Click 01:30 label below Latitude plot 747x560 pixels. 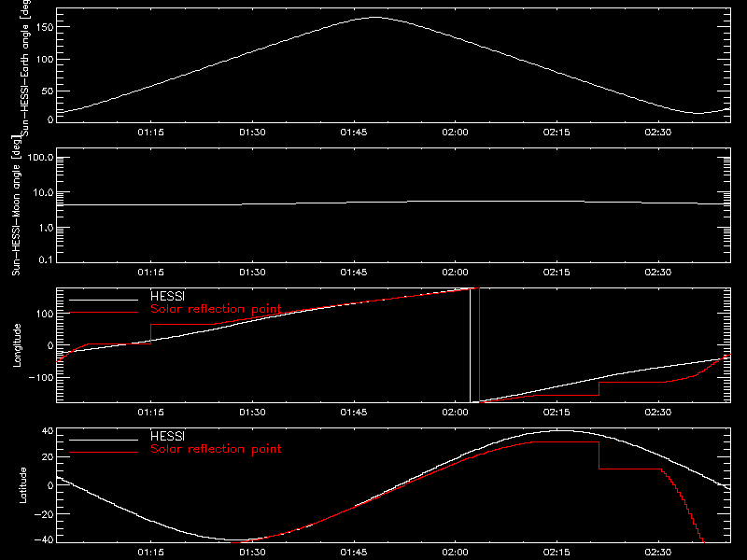click(x=252, y=553)
